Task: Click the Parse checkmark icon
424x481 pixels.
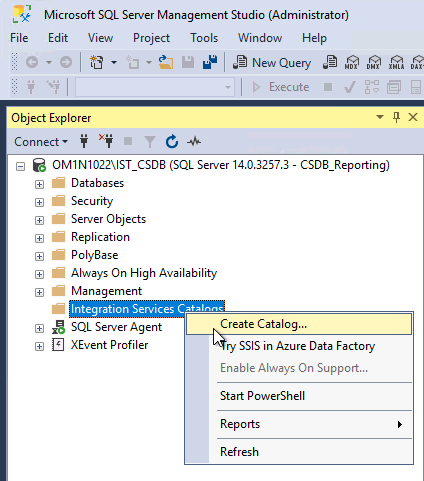Action: 350,87
